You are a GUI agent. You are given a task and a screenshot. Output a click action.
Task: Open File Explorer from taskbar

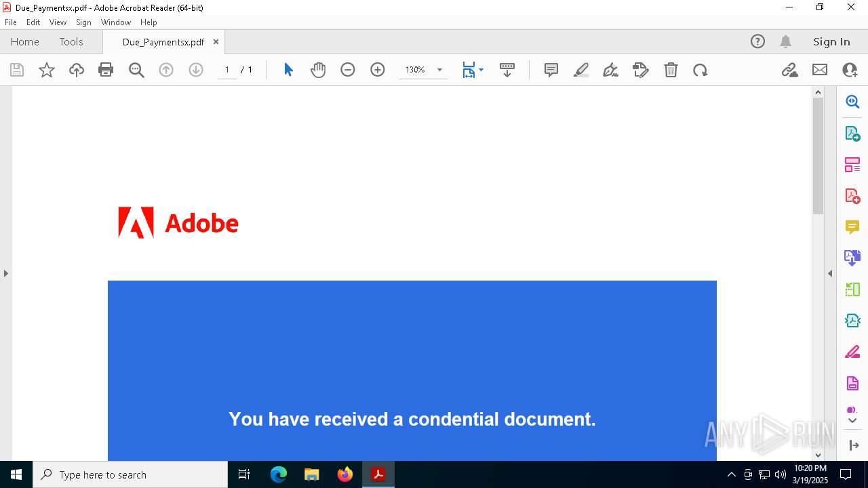click(x=312, y=474)
